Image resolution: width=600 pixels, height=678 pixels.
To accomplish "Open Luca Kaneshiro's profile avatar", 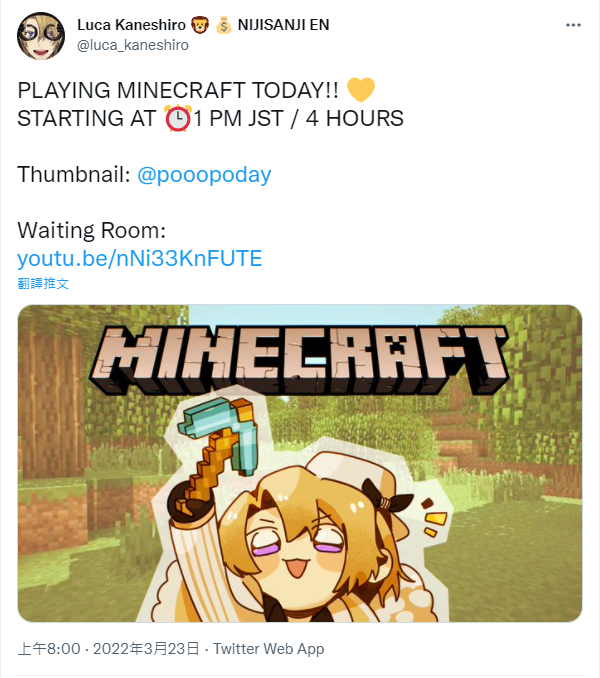I will click(41, 36).
